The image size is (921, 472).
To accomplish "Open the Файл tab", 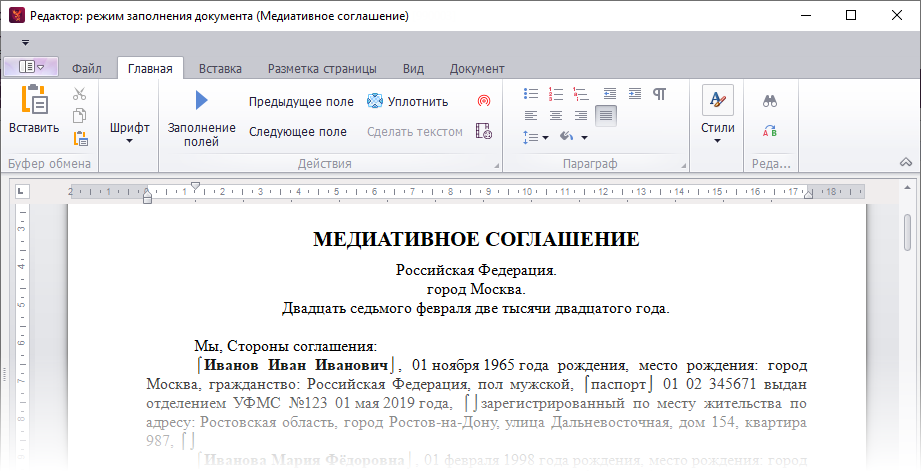I will pos(87,69).
